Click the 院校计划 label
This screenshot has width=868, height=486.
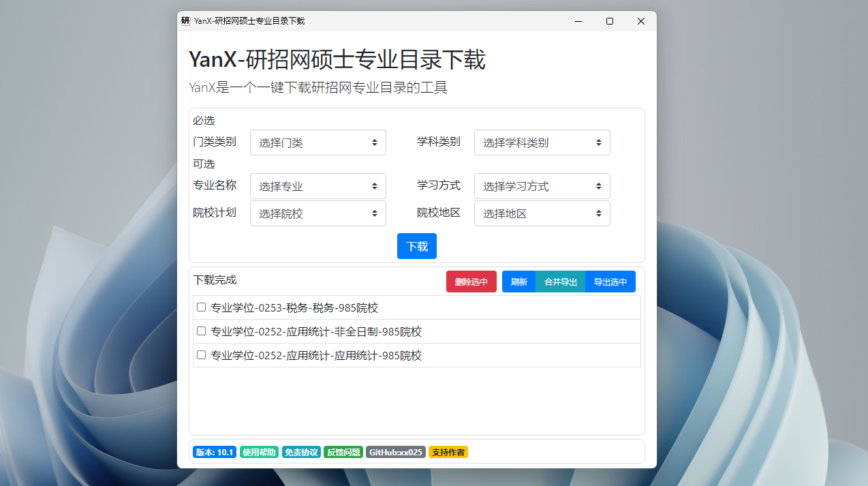(215, 213)
